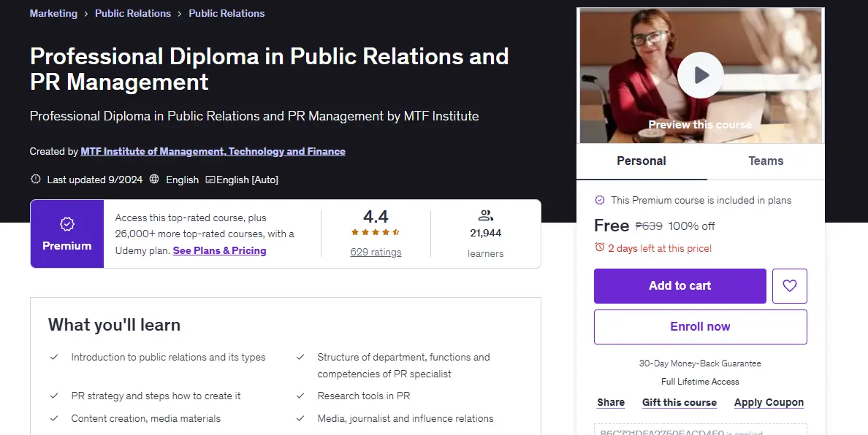The image size is (868, 435).
Task: Click the last updated alert icon
Action: click(35, 179)
